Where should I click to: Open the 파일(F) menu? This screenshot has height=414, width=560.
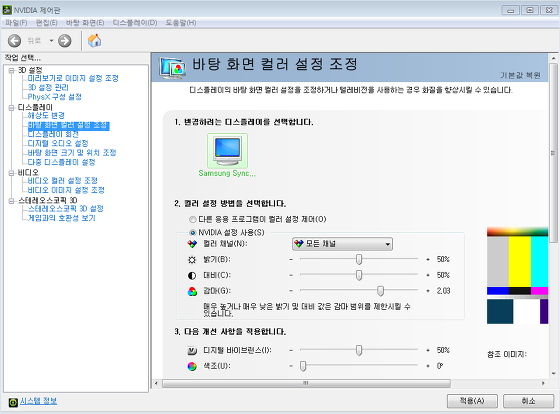click(x=16, y=23)
